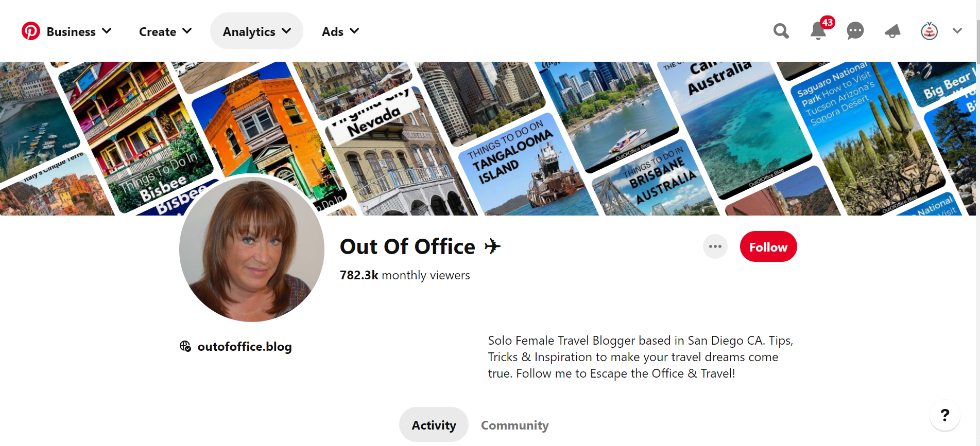980x446 pixels.
Task: Click the Pinterest logo icon
Action: point(31,31)
